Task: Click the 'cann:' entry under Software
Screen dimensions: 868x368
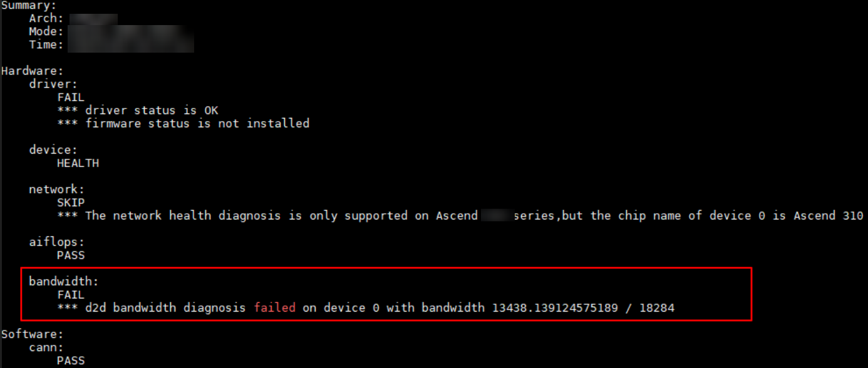Action: 46,347
